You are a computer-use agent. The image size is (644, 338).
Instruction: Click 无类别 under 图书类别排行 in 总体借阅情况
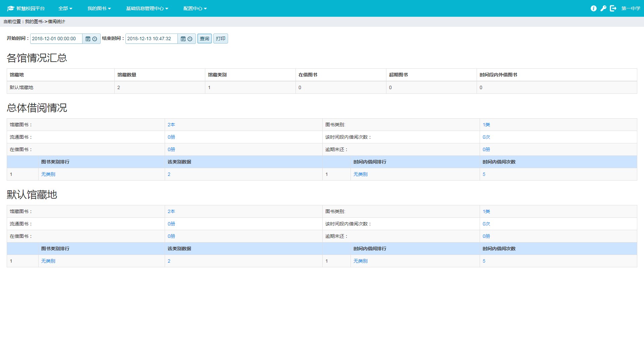48,174
